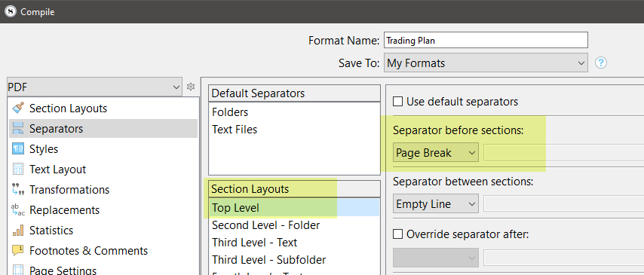Click the Styles pane icon
This screenshot has width=644, height=275.
tap(18, 149)
